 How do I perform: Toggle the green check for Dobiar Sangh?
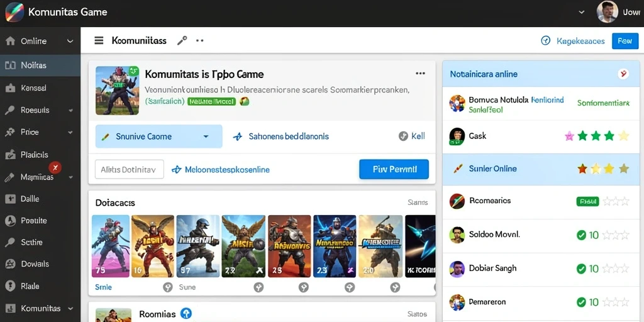coord(580,269)
